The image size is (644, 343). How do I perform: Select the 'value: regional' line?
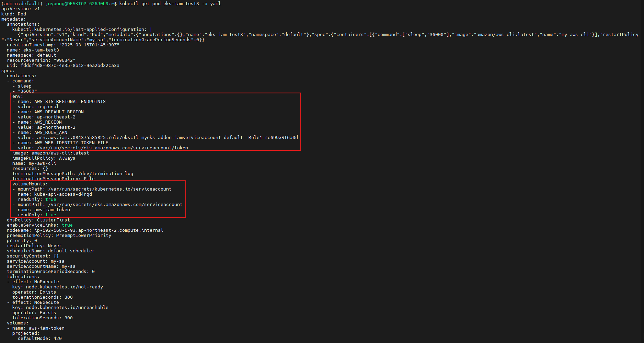pyautogui.click(x=38, y=107)
